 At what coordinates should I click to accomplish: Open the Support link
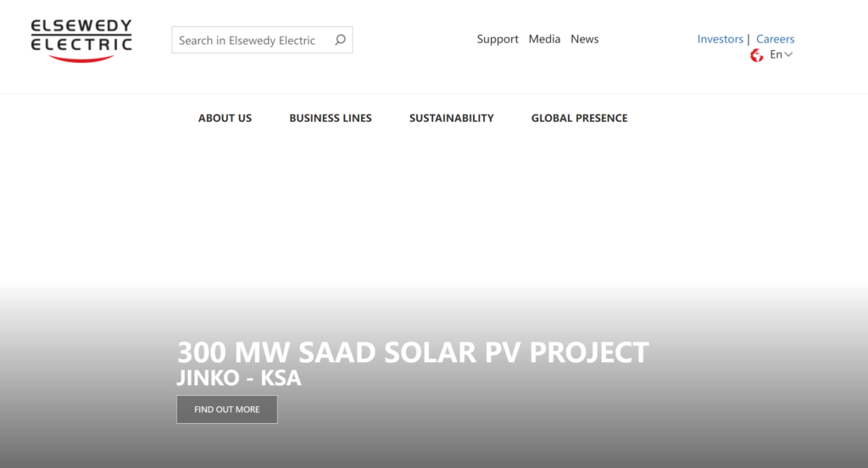(498, 39)
